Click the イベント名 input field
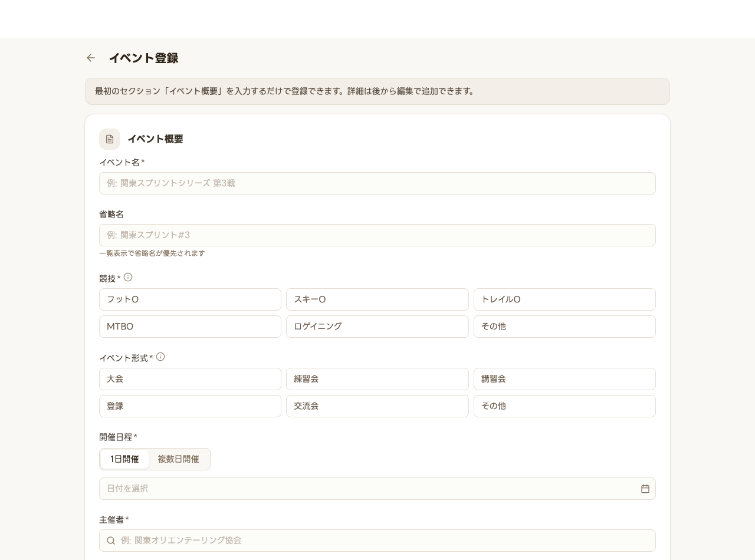 pos(377,183)
